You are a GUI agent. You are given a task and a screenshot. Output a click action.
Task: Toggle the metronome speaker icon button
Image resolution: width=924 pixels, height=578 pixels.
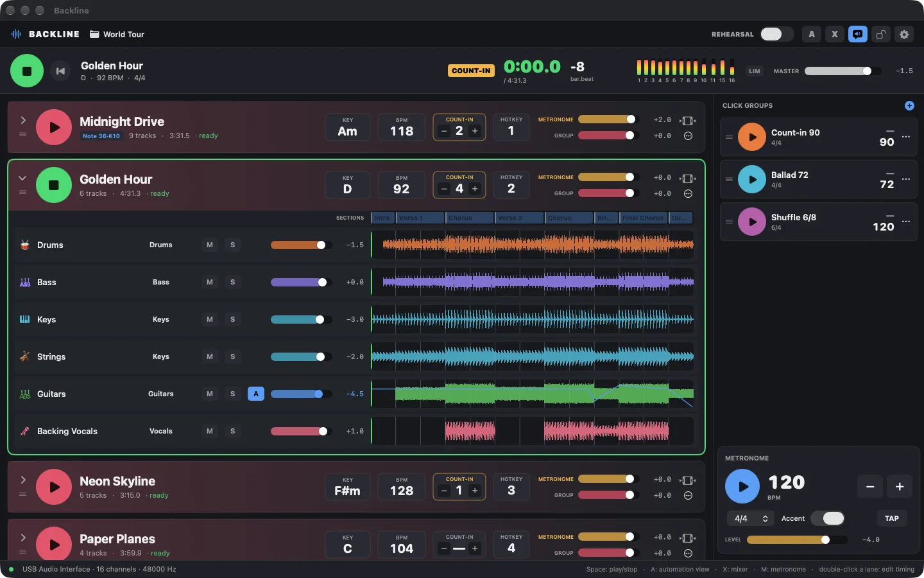858,35
